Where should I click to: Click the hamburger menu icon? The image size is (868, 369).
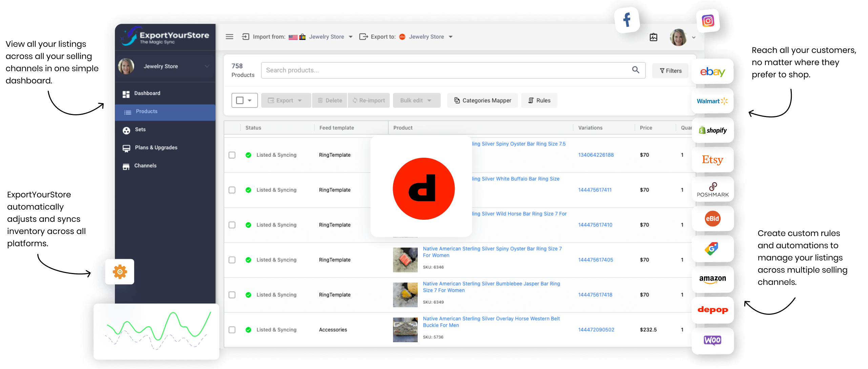click(229, 37)
